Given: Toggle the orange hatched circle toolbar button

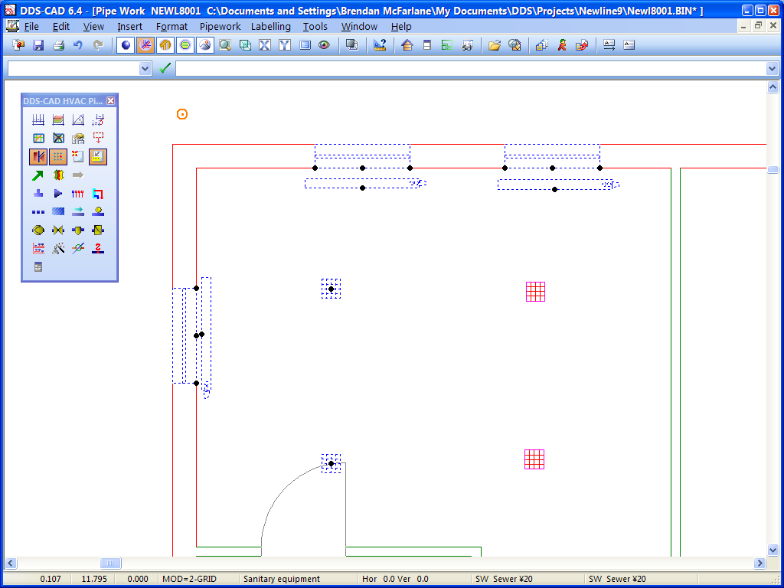Looking at the screenshot, I should point(166,46).
